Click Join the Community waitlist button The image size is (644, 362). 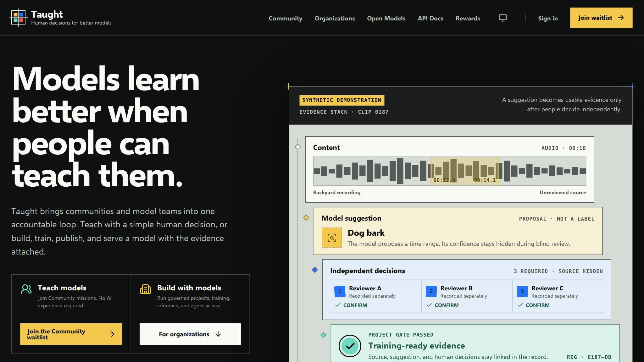click(71, 334)
